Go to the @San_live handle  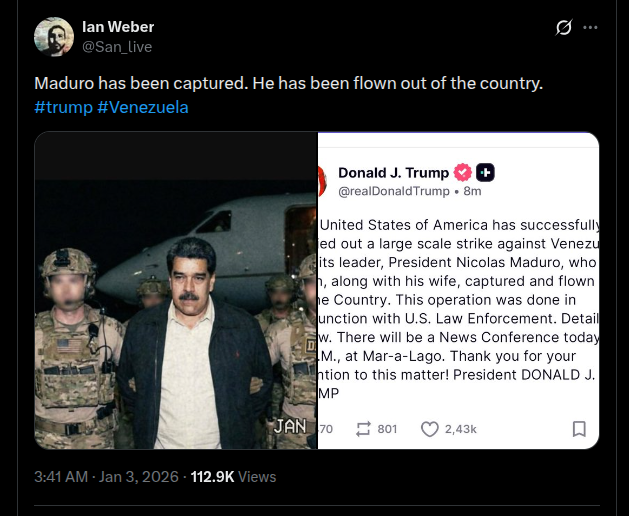117,46
